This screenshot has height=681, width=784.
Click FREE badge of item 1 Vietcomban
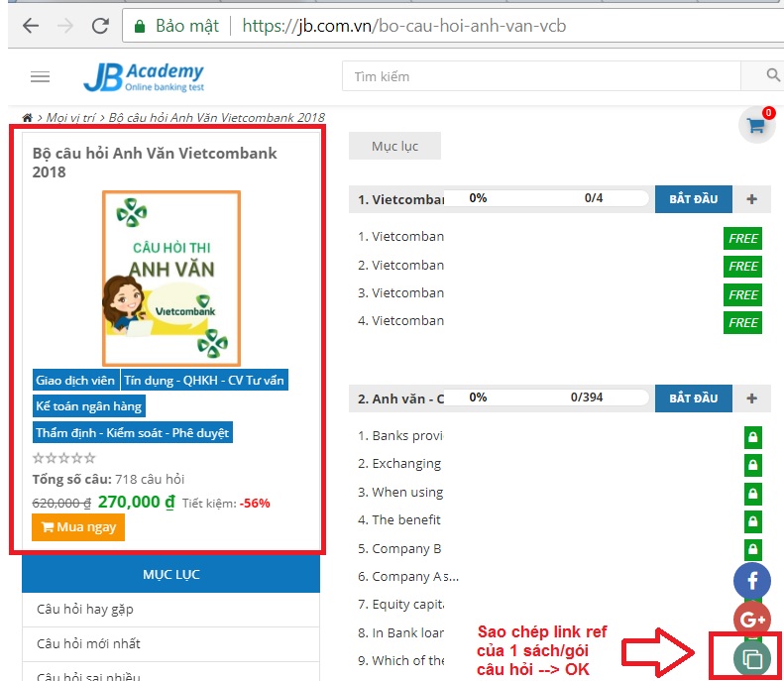742,238
